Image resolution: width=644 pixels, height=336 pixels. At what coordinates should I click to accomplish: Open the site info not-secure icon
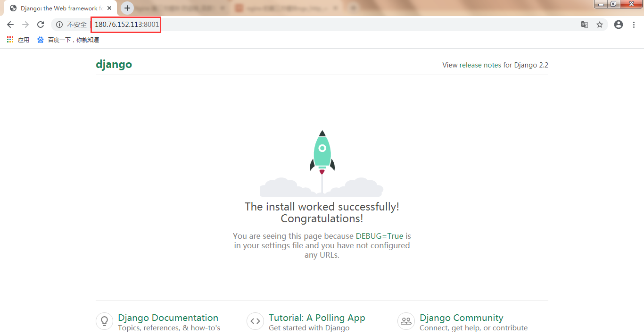[x=59, y=25]
